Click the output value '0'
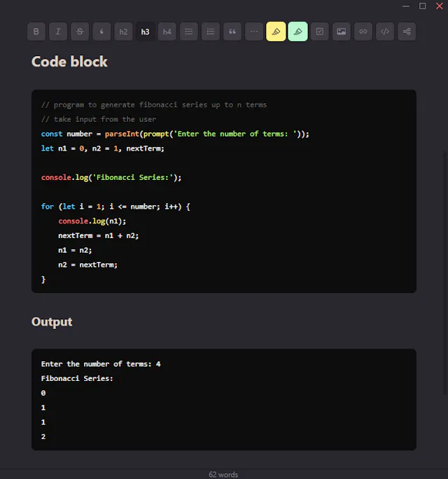The width and height of the screenshot is (448, 479). pyautogui.click(x=43, y=393)
